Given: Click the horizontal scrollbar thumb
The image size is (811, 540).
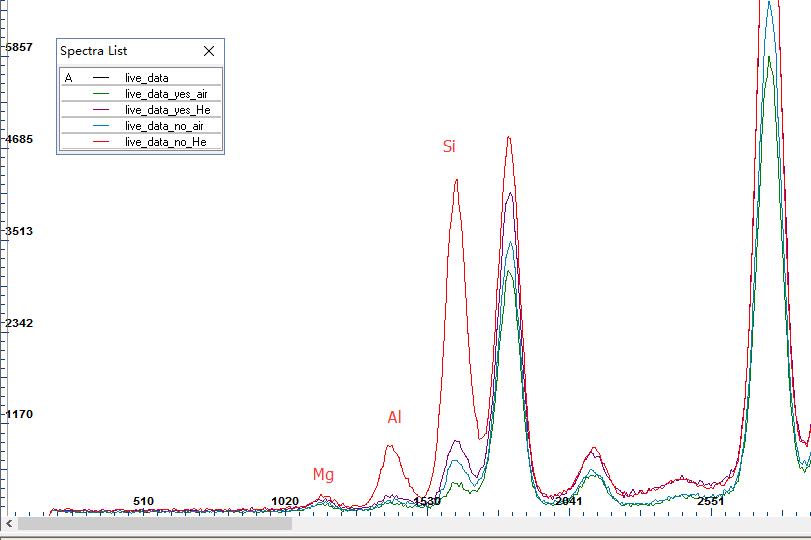Looking at the screenshot, I should coord(155,523).
